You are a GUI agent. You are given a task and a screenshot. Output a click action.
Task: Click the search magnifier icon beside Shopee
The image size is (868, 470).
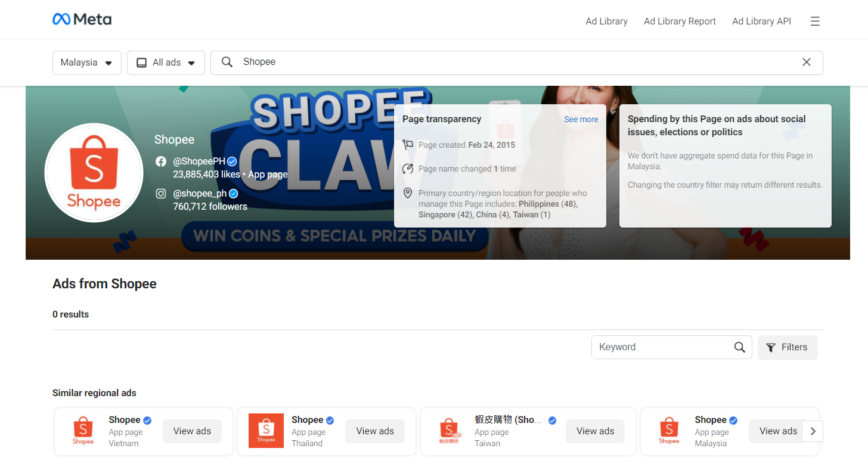pyautogui.click(x=227, y=62)
